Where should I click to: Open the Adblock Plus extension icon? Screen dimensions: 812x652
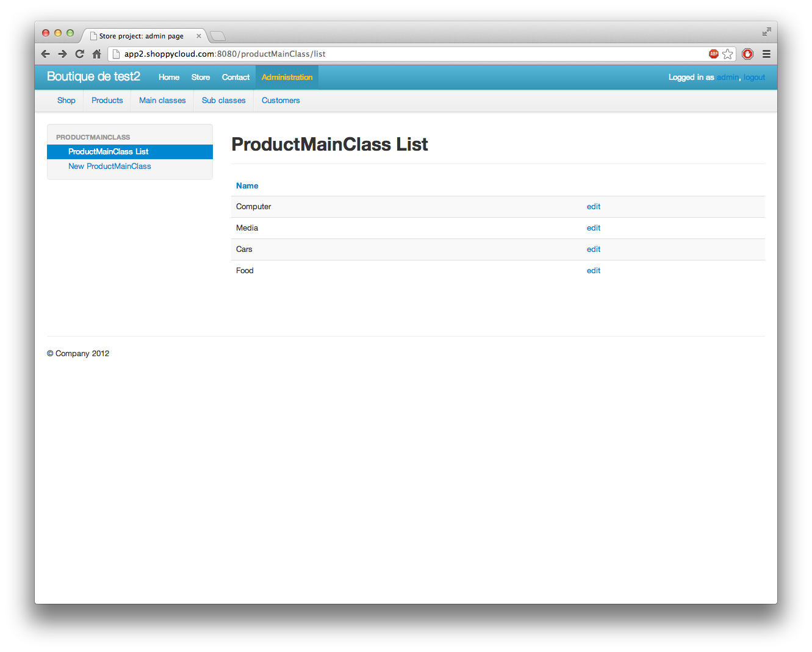tap(713, 54)
